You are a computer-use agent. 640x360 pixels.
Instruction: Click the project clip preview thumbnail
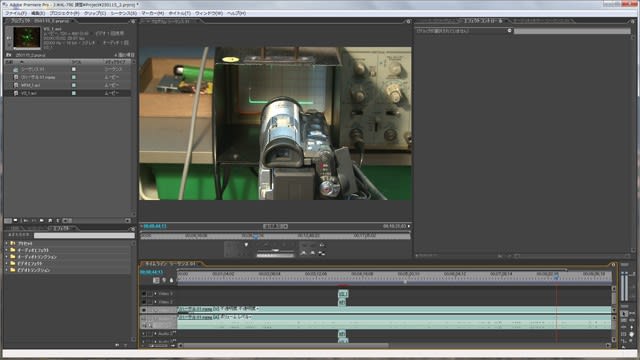click(x=27, y=38)
